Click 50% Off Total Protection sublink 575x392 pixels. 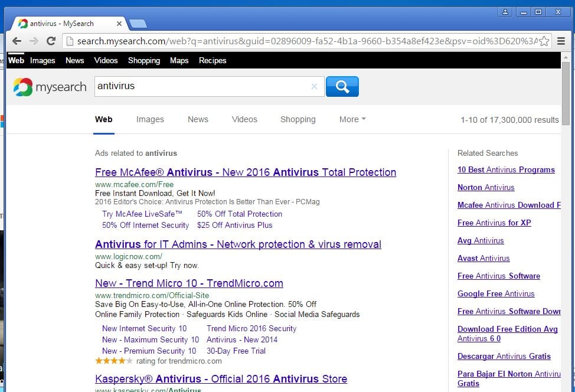coord(240,214)
